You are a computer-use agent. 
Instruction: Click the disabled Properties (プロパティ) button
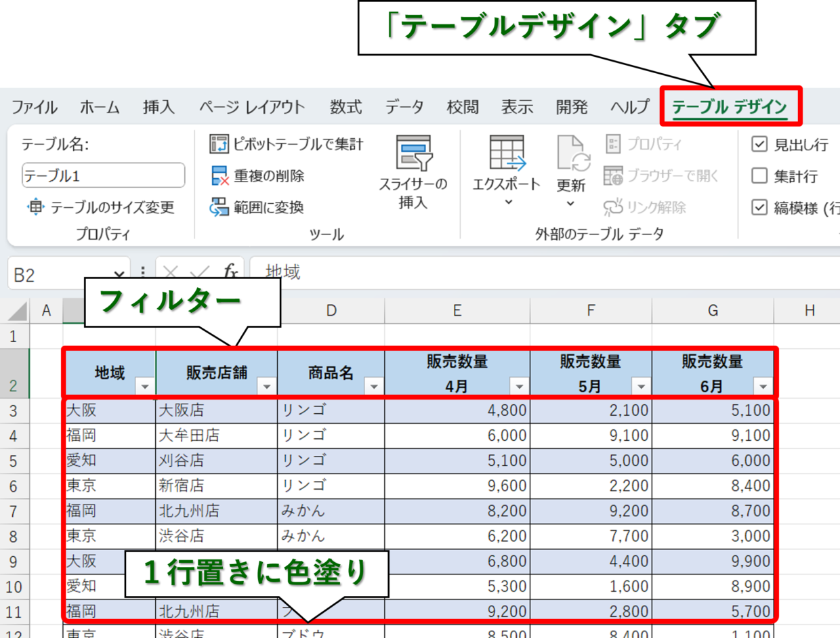pos(643,144)
